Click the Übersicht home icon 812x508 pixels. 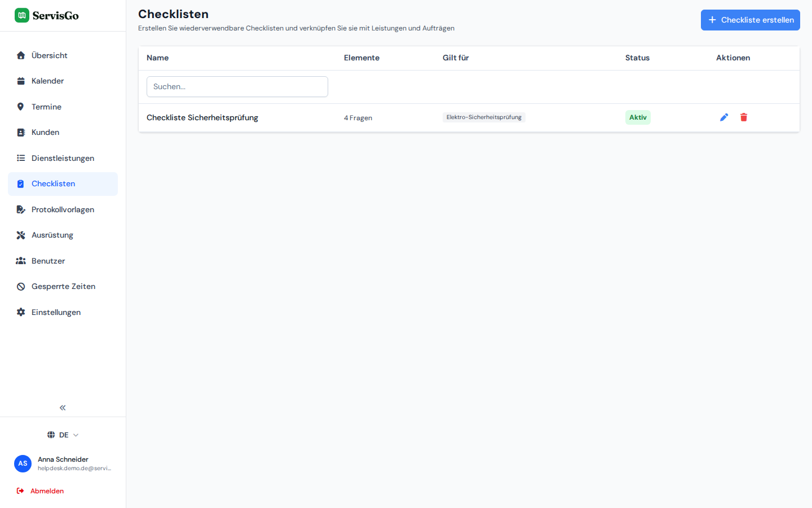click(x=21, y=55)
